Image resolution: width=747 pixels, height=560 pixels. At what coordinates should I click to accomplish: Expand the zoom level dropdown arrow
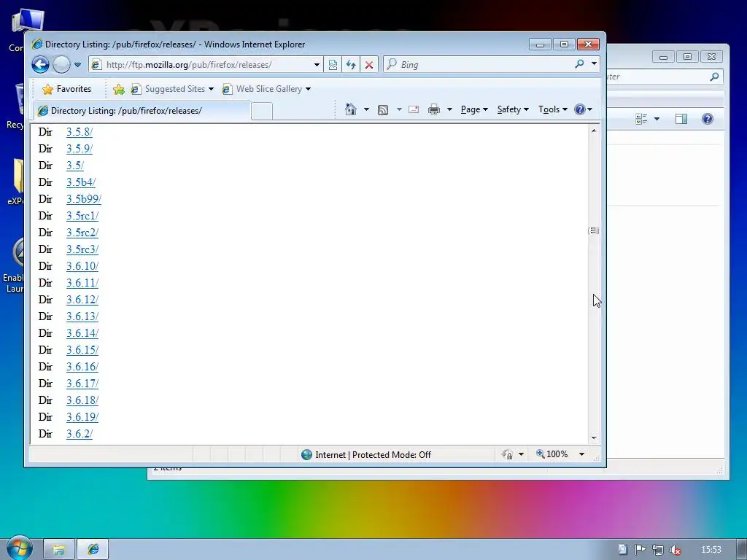(x=581, y=454)
